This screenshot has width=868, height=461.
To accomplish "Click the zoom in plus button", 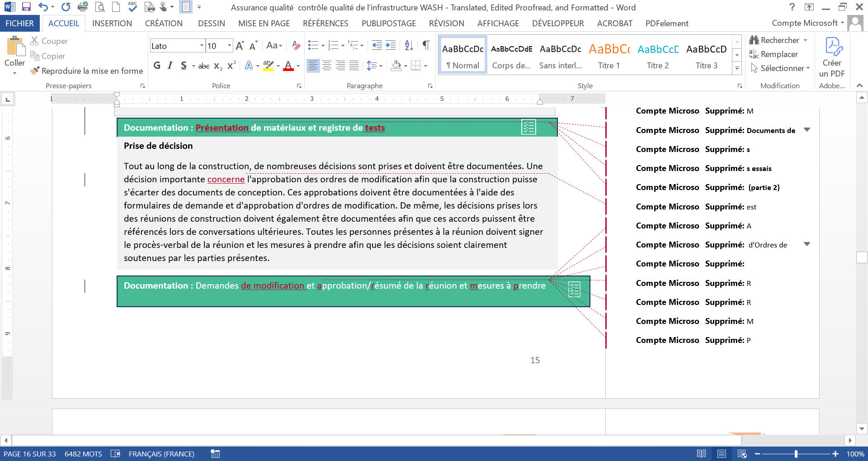I will pos(835,454).
